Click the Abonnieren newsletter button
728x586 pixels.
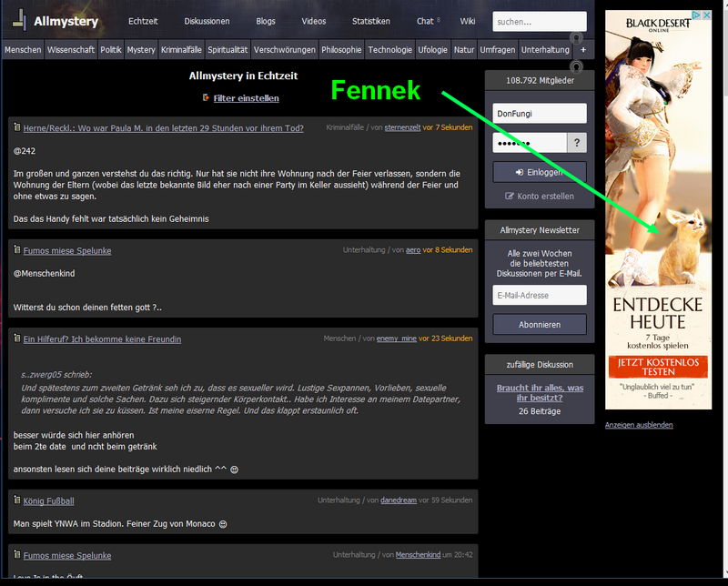[540, 325]
